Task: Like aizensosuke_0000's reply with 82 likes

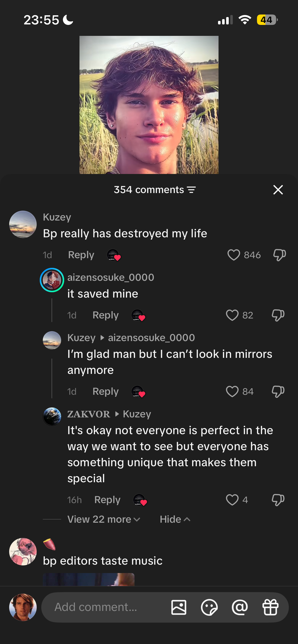Action: [232, 315]
